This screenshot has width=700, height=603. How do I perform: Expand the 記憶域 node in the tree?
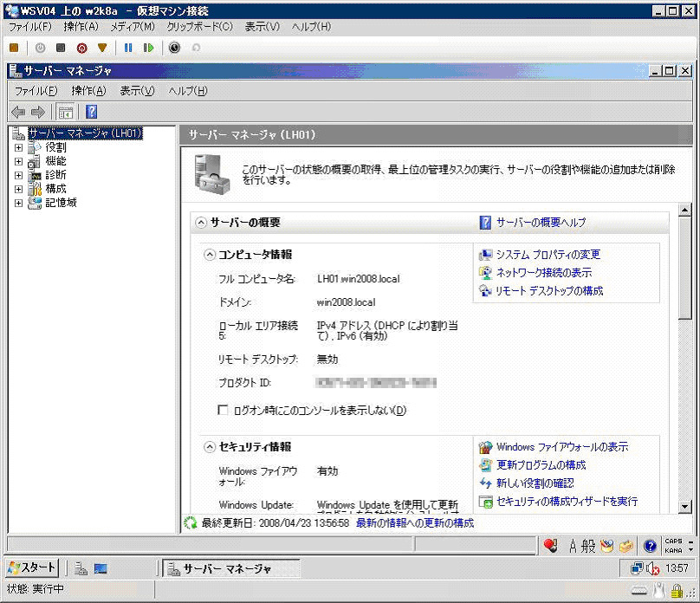(x=18, y=203)
